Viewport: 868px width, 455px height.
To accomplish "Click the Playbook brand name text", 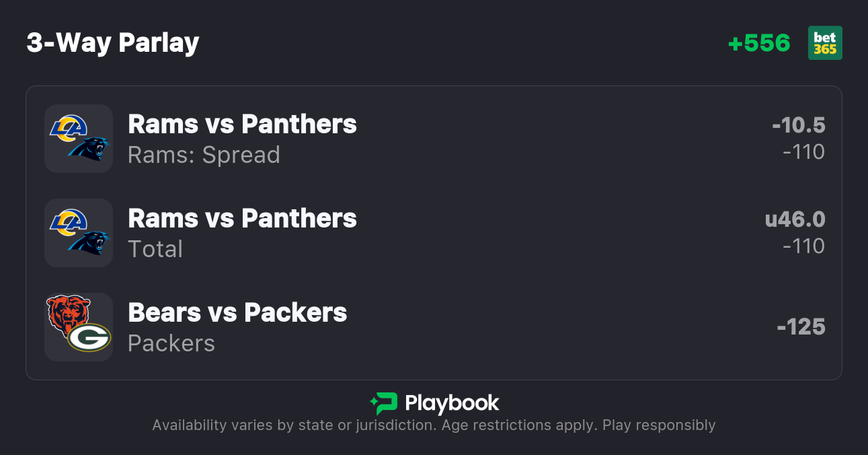I will (452, 403).
